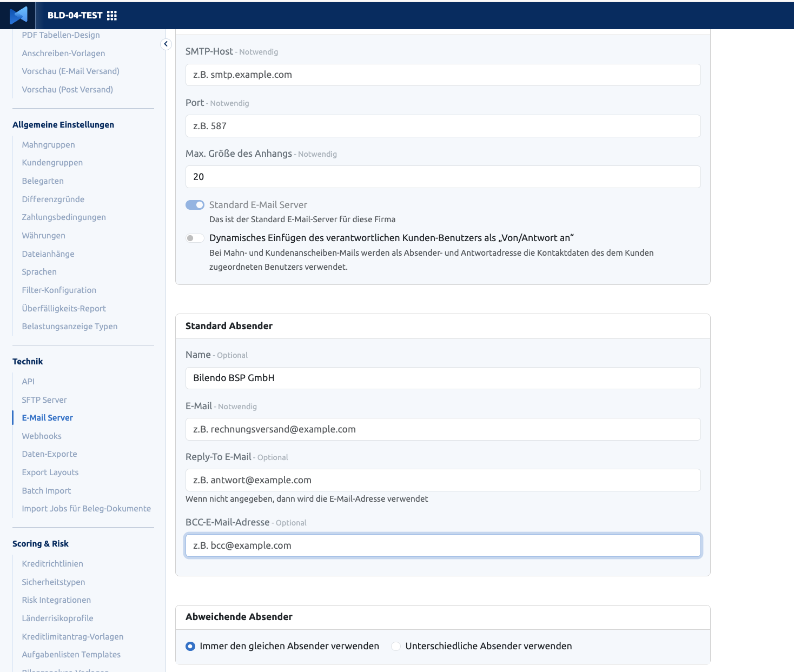Open Sprachen in the sidebar
Viewport: 794px width, 672px height.
tap(39, 272)
